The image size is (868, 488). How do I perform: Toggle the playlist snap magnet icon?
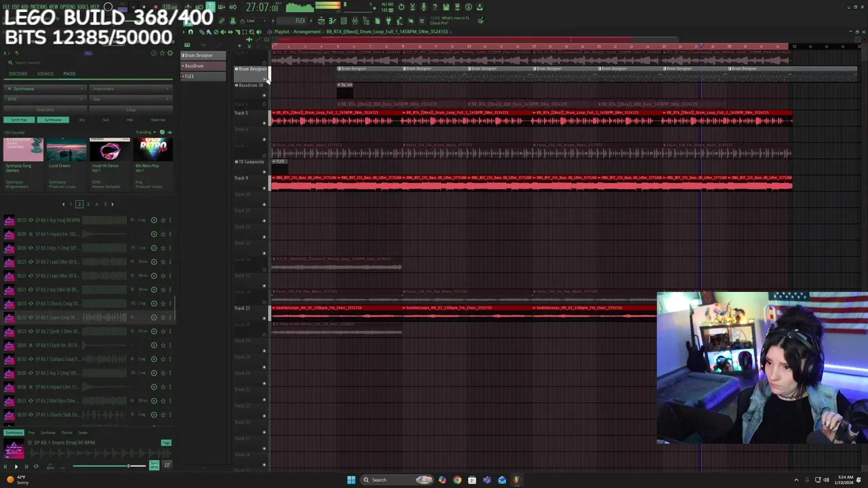click(x=190, y=32)
